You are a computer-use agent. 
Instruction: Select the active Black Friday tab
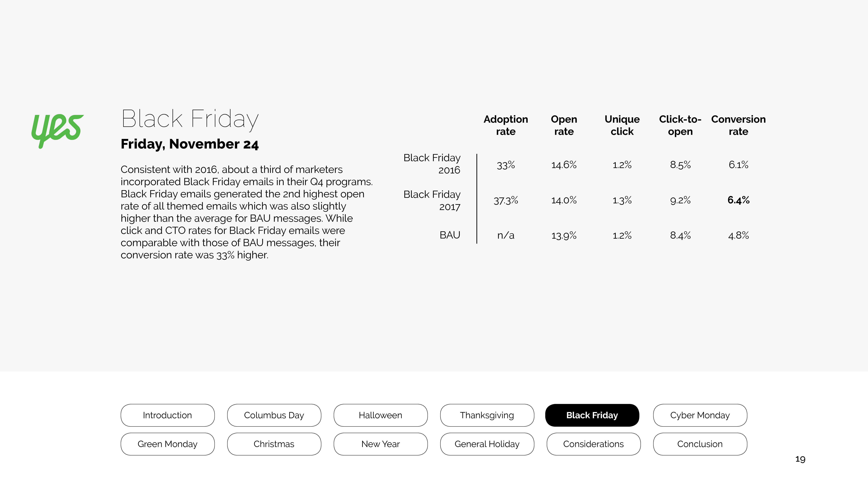(x=592, y=415)
